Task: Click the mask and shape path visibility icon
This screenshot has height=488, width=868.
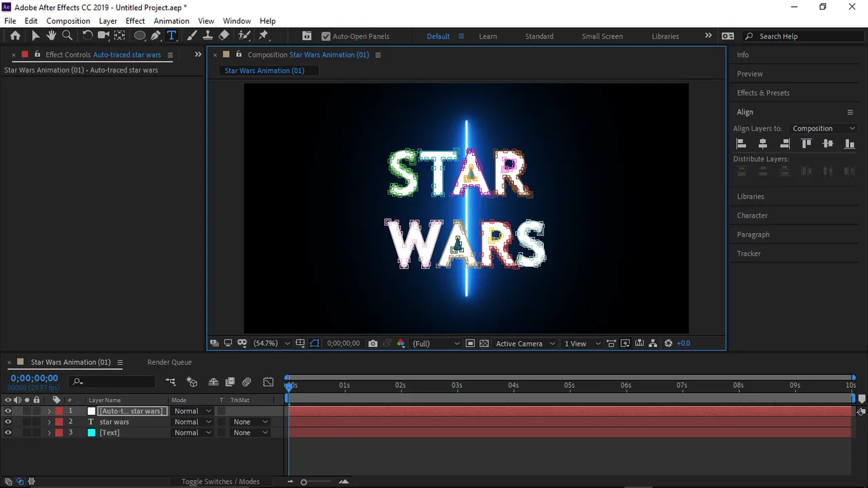Action: pyautogui.click(x=315, y=344)
